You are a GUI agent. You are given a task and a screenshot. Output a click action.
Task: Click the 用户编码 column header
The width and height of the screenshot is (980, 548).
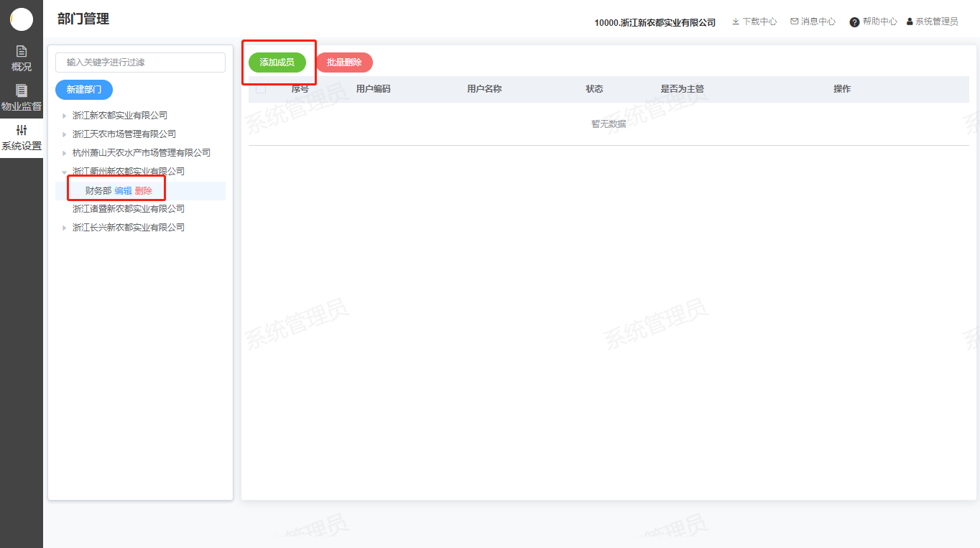coord(374,89)
